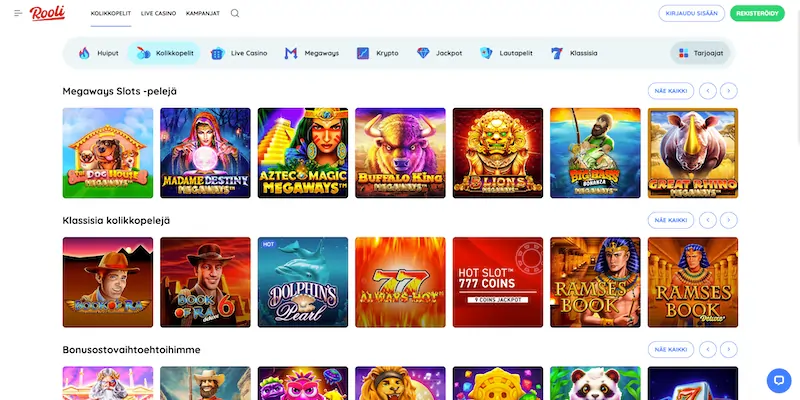Click Näe kaikki for Megaways Slots
The height and width of the screenshot is (400, 800).
click(670, 91)
